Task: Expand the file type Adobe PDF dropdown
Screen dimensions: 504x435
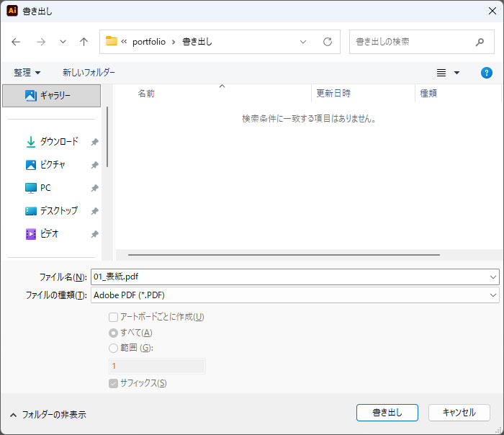Action: point(492,295)
